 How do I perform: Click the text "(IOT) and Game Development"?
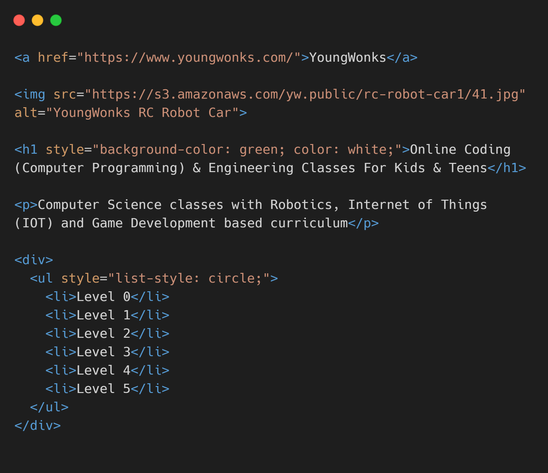[x=115, y=223]
